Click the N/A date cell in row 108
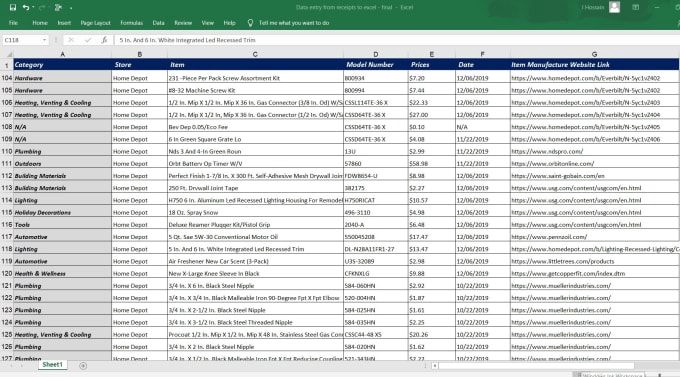This screenshot has height=377, width=680. (482, 127)
